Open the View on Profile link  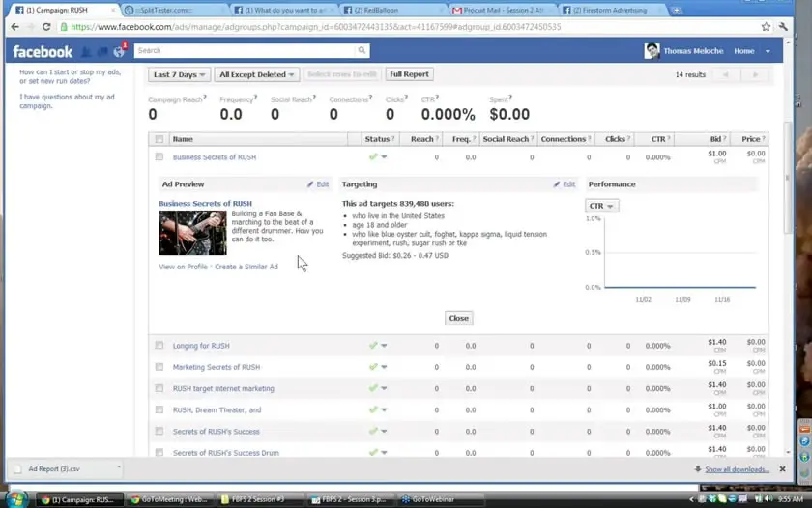(x=184, y=267)
